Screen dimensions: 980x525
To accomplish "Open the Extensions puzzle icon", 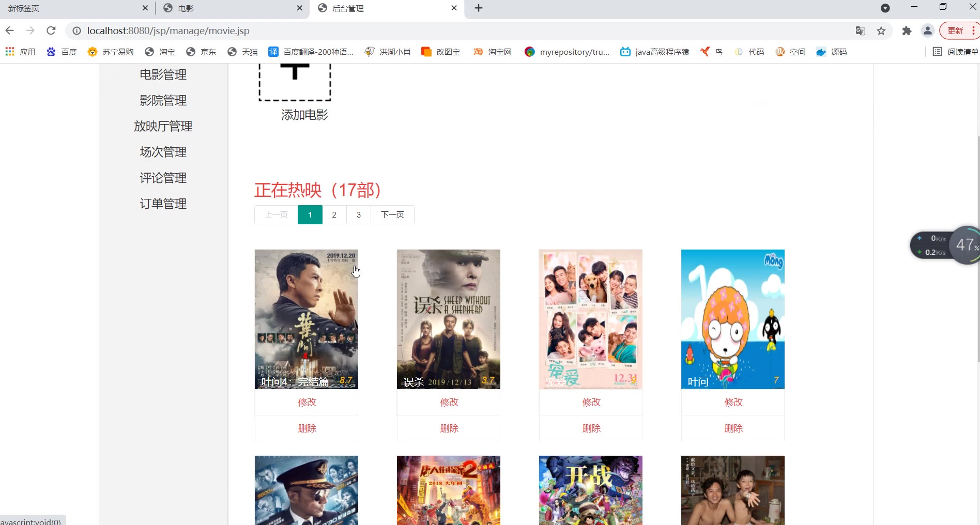I will [907, 31].
